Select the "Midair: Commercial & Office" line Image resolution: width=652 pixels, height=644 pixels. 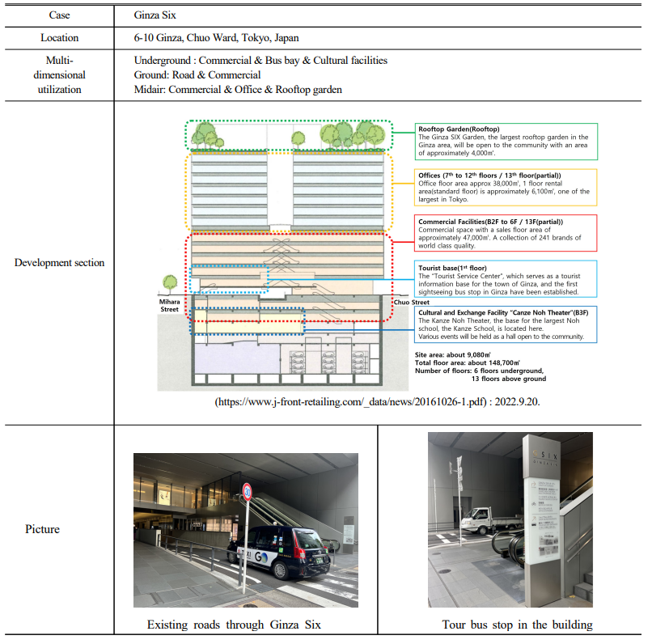coord(238,89)
